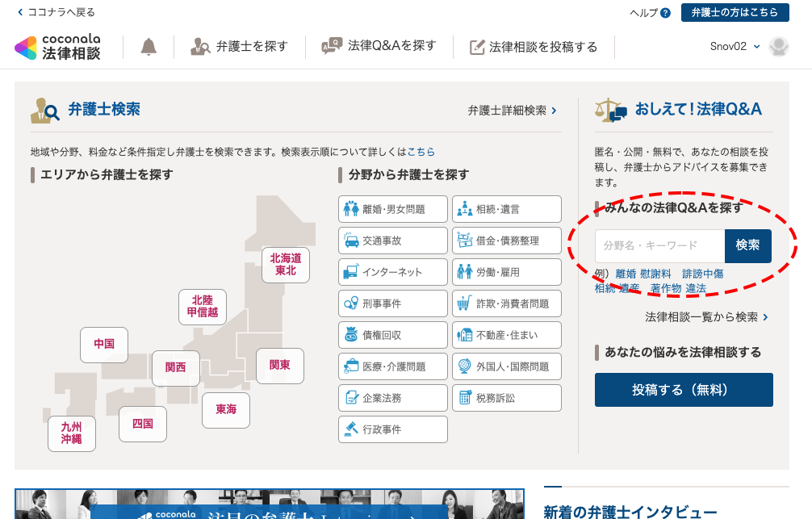Click the 労働・雇用 people icon
The width and height of the screenshot is (812, 519).
click(x=464, y=272)
